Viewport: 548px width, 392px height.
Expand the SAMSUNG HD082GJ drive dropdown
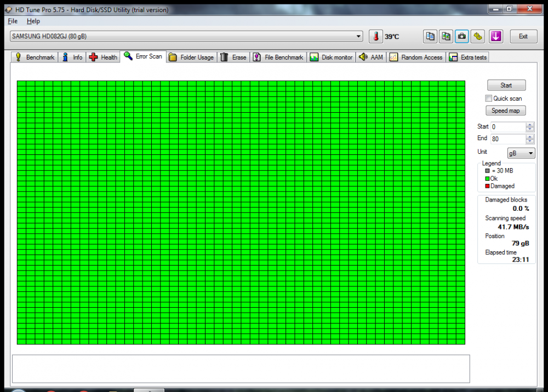click(x=359, y=37)
